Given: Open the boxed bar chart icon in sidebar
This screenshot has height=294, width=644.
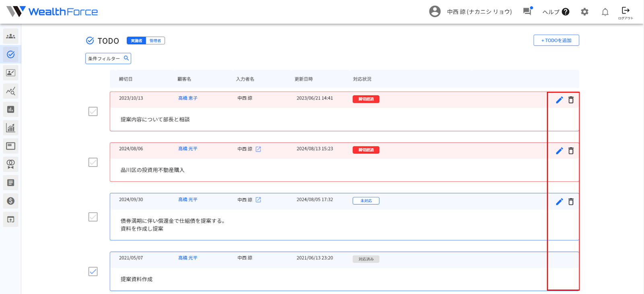Looking at the screenshot, I should pos(11,110).
